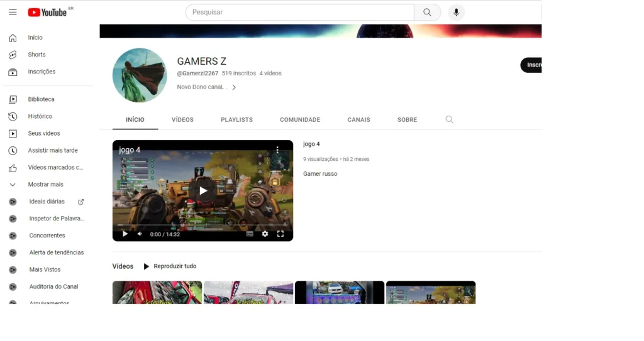Expand channel description chevron arrow
Image resolution: width=644 pixels, height=341 pixels.
pyautogui.click(x=234, y=87)
